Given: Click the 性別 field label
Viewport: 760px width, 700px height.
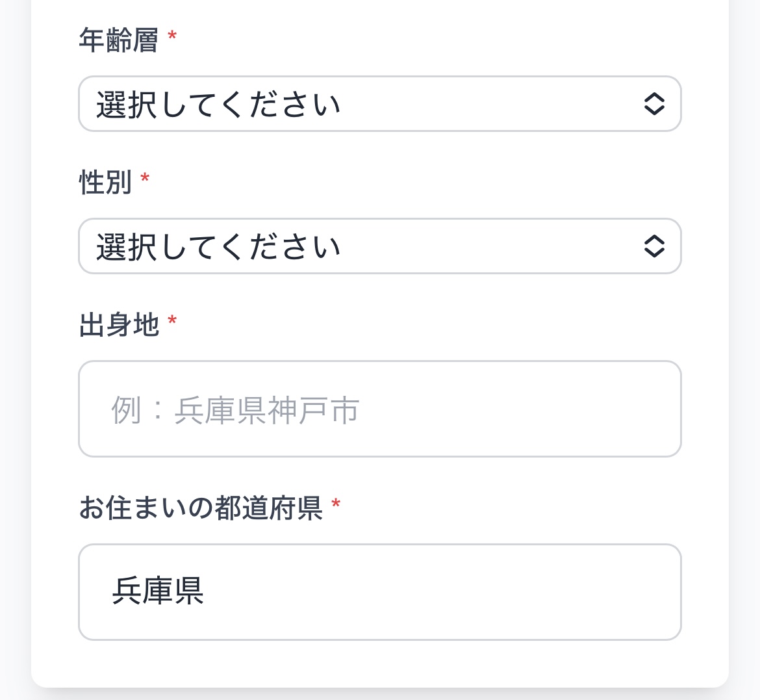Looking at the screenshot, I should [105, 183].
